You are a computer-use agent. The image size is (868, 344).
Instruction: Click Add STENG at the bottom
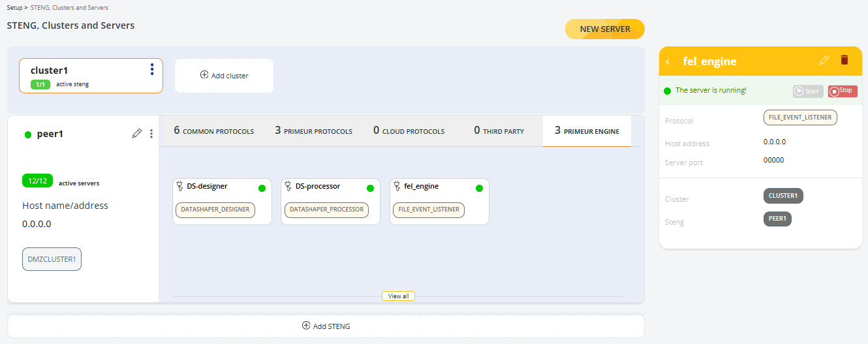click(x=326, y=326)
